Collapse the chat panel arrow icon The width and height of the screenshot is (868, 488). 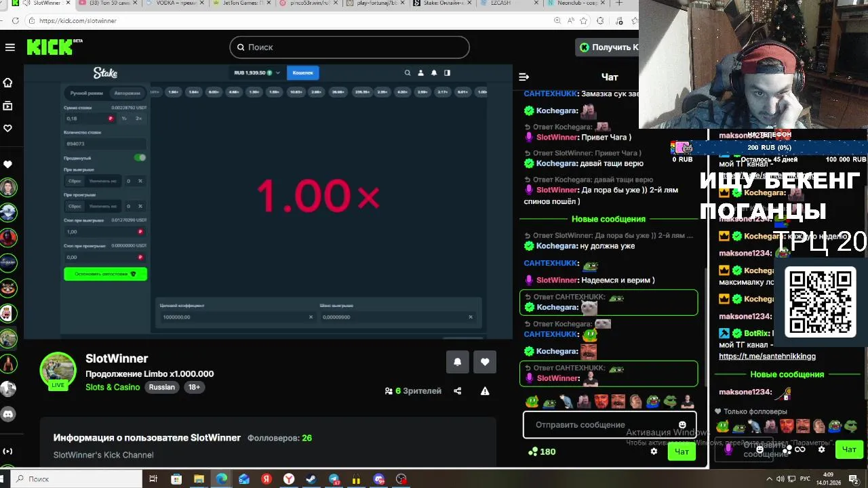pos(524,77)
